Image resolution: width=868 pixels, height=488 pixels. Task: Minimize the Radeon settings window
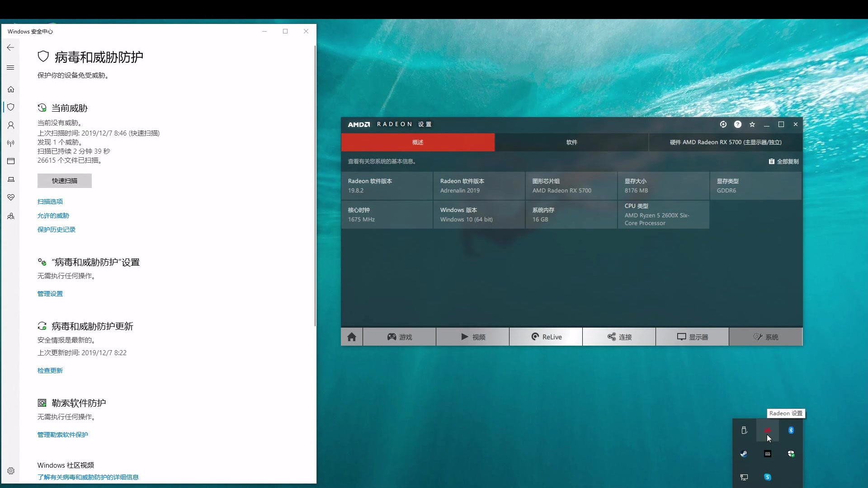(x=767, y=124)
